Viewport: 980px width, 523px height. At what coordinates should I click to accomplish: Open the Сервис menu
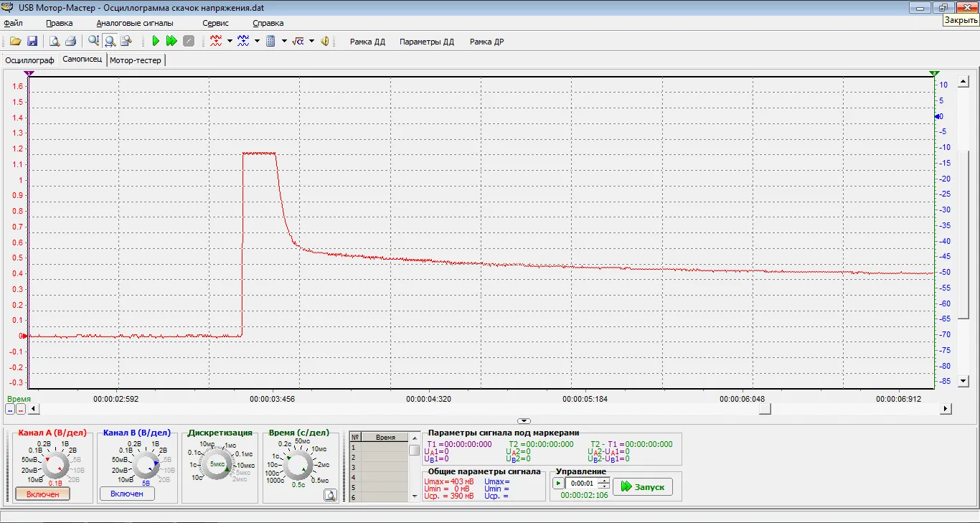point(215,23)
